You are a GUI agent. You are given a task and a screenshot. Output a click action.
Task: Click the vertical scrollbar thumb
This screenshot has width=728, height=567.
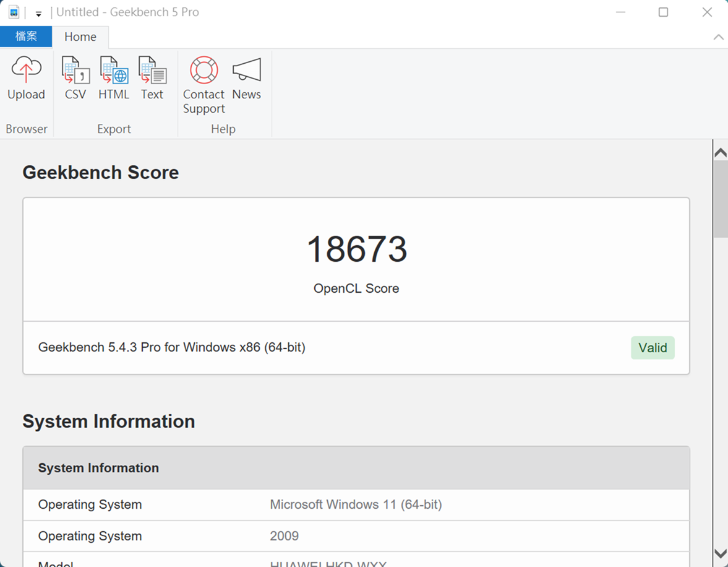coord(720,198)
